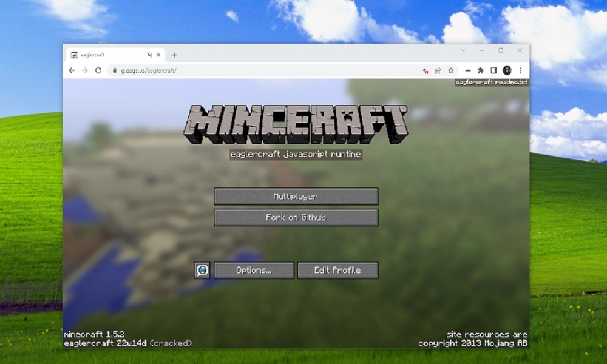Reload the page with the refresh icon
The image size is (607, 364).
(x=98, y=70)
